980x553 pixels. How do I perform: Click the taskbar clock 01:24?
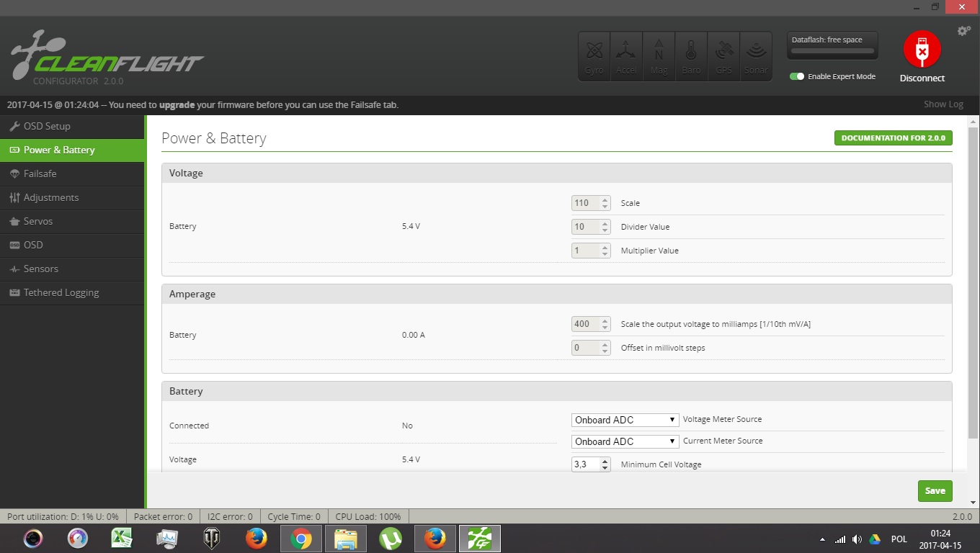pyautogui.click(x=940, y=534)
